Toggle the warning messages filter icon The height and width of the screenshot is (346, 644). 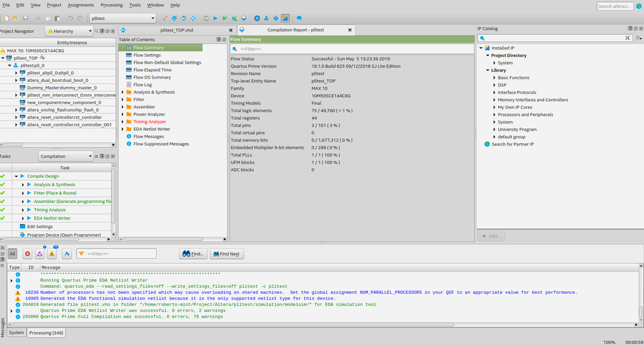click(52, 254)
